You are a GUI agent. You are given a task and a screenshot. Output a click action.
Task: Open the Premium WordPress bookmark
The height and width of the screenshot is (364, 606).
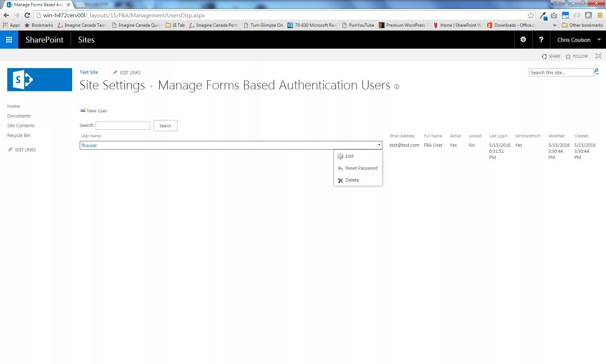coord(403,25)
